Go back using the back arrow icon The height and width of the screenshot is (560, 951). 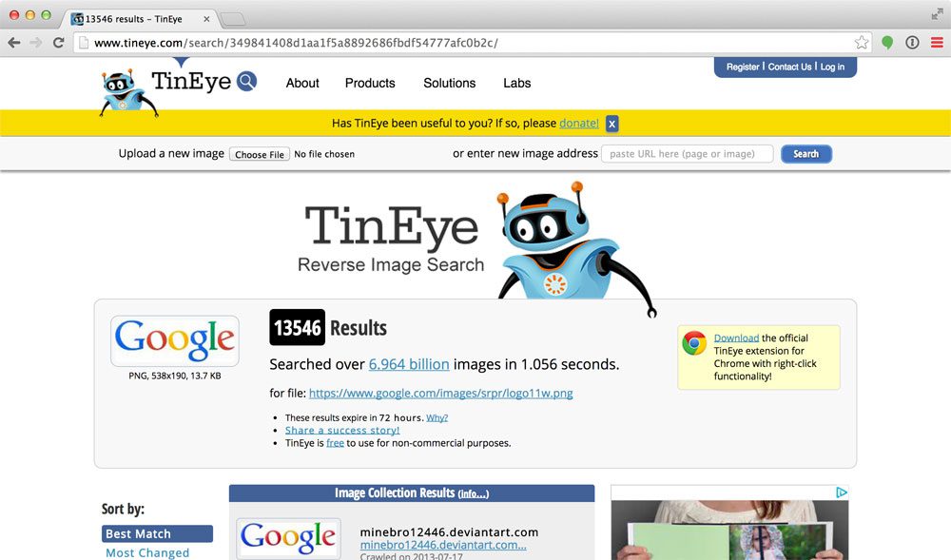[x=15, y=43]
